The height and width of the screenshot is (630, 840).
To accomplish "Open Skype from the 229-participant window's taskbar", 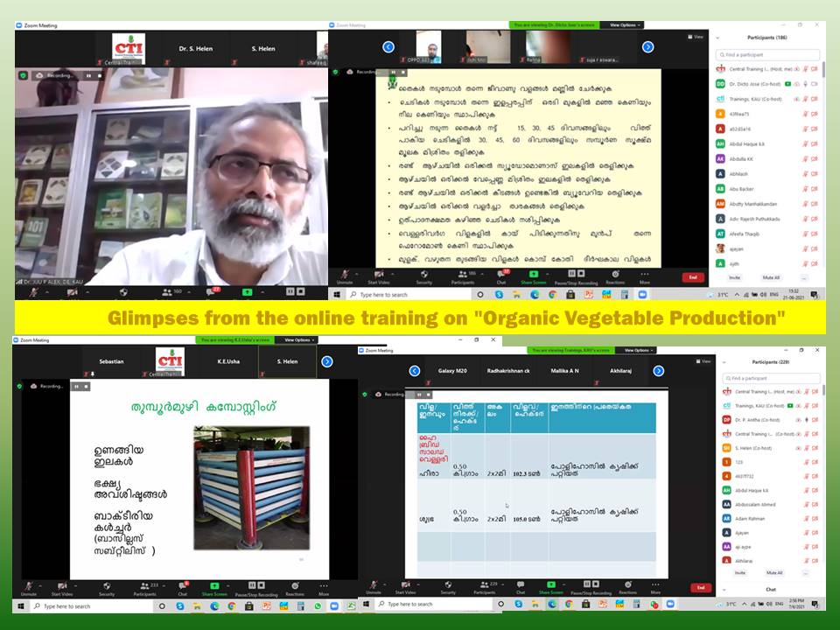I will point(518,604).
